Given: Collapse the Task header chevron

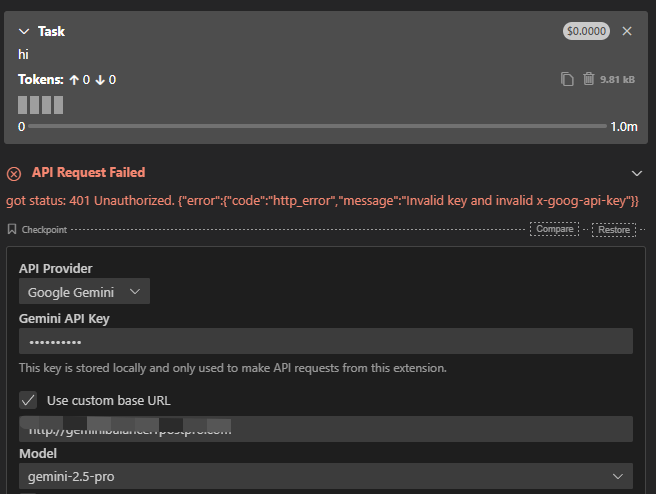Looking at the screenshot, I should click(x=24, y=31).
